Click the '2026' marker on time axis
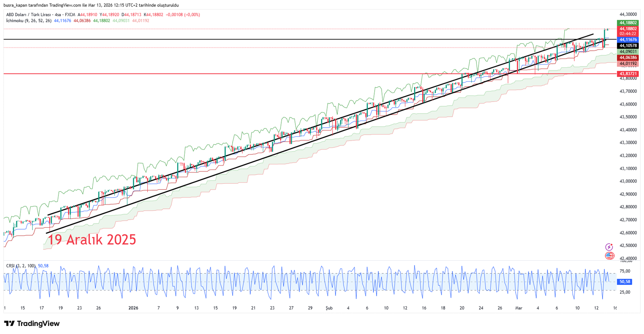The width and height of the screenshot is (644, 334). point(133,308)
